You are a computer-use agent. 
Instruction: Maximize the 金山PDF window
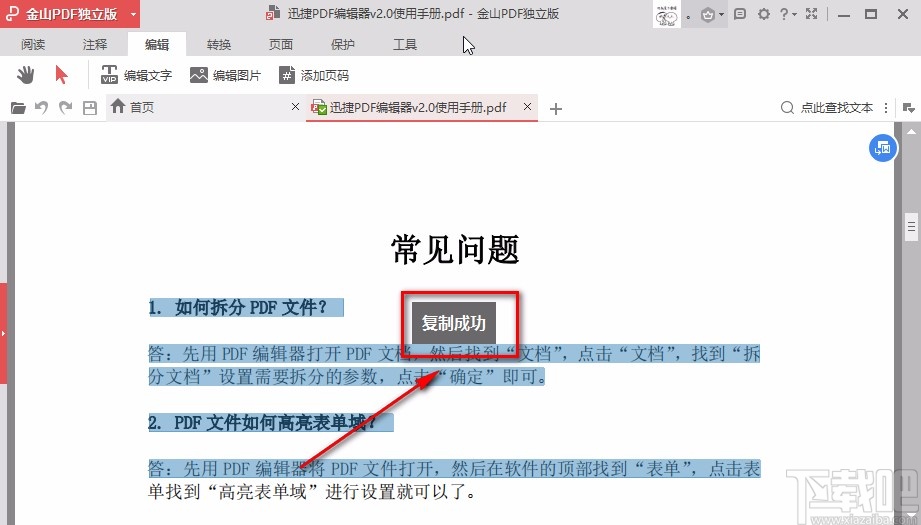click(x=872, y=14)
